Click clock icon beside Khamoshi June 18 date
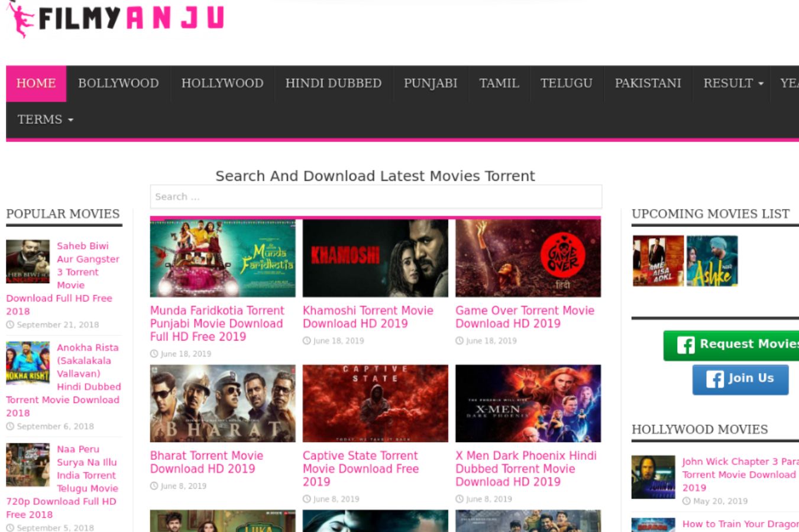Screen dimensions: 799x532 tap(306, 340)
